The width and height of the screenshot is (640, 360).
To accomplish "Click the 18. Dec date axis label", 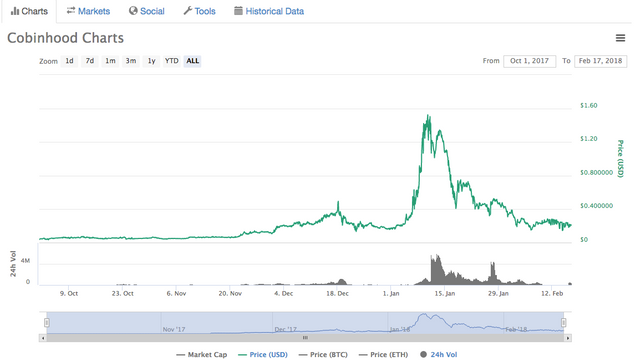I will coord(337,293).
